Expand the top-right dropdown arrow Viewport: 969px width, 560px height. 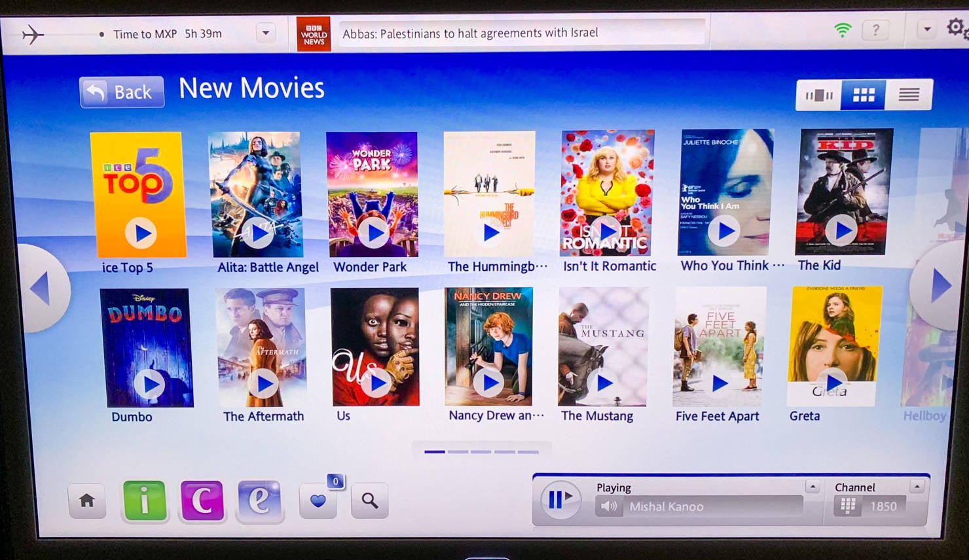pyautogui.click(x=926, y=29)
